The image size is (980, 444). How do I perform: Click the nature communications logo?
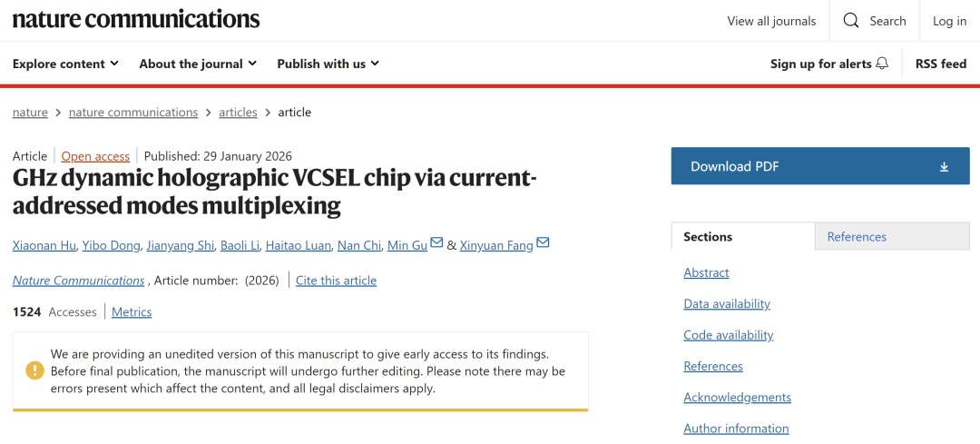[x=136, y=19]
